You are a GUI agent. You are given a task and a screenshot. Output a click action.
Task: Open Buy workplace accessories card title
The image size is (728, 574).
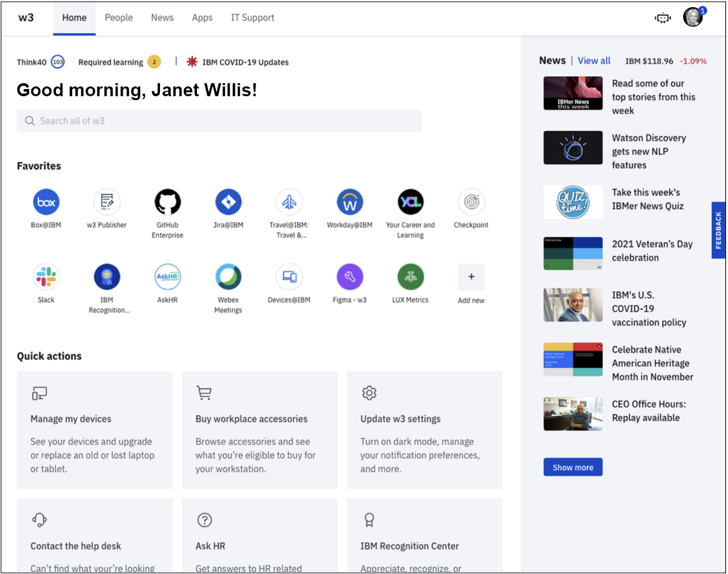point(251,419)
